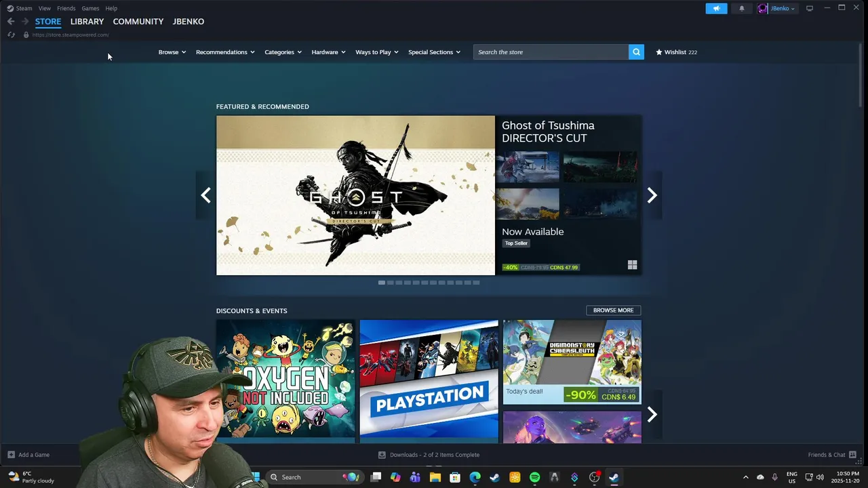Image resolution: width=868 pixels, height=488 pixels.
Task: Expand the Recommendations dropdown
Action: [225, 52]
